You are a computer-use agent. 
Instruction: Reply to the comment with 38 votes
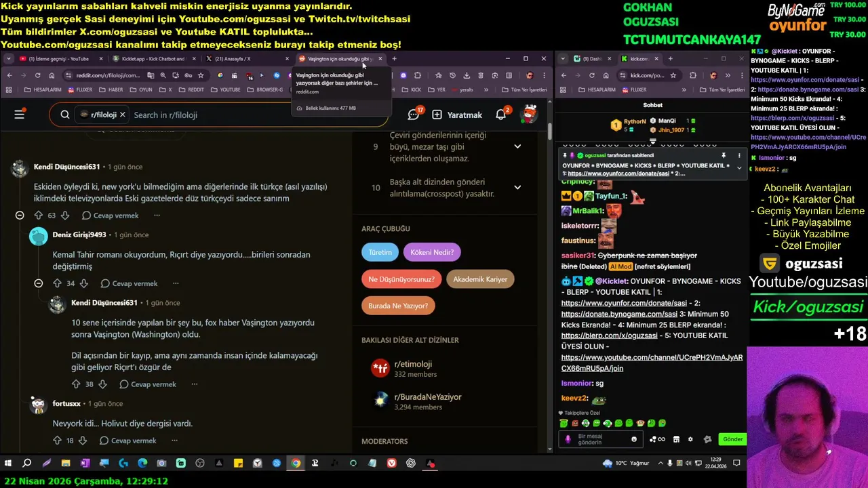click(148, 384)
